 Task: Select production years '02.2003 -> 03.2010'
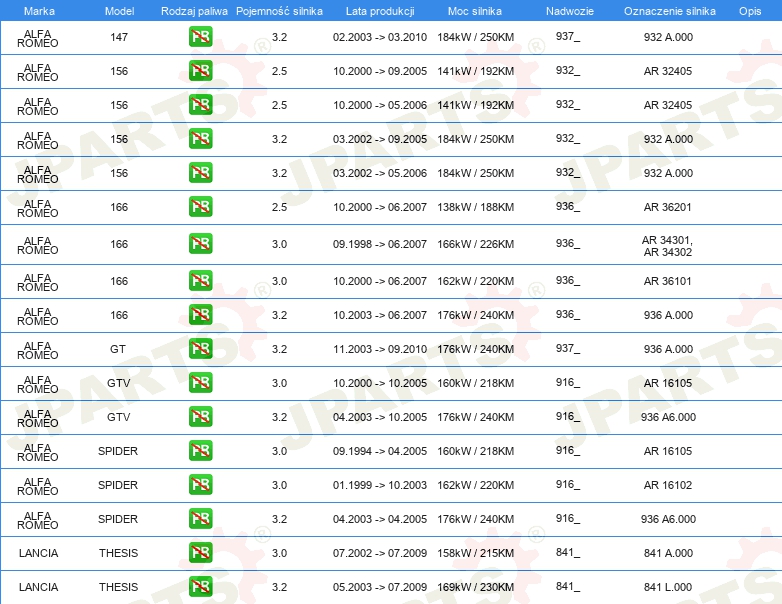click(380, 37)
